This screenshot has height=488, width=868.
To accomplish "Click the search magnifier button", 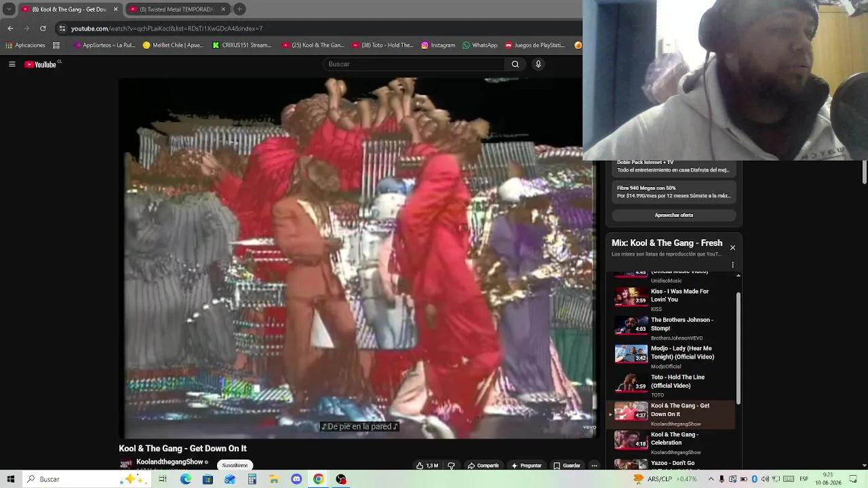I will (515, 64).
